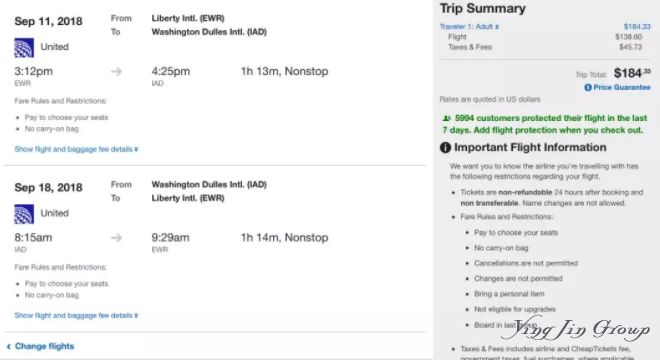Image resolution: width=660 pixels, height=360 pixels.
Task: Click the $184.33 traveler price link
Action: (x=637, y=27)
